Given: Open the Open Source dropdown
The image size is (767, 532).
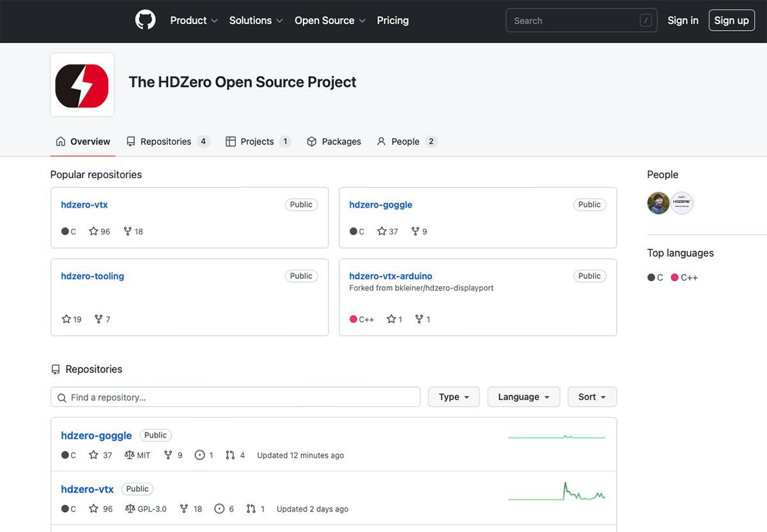Looking at the screenshot, I should coord(330,20).
